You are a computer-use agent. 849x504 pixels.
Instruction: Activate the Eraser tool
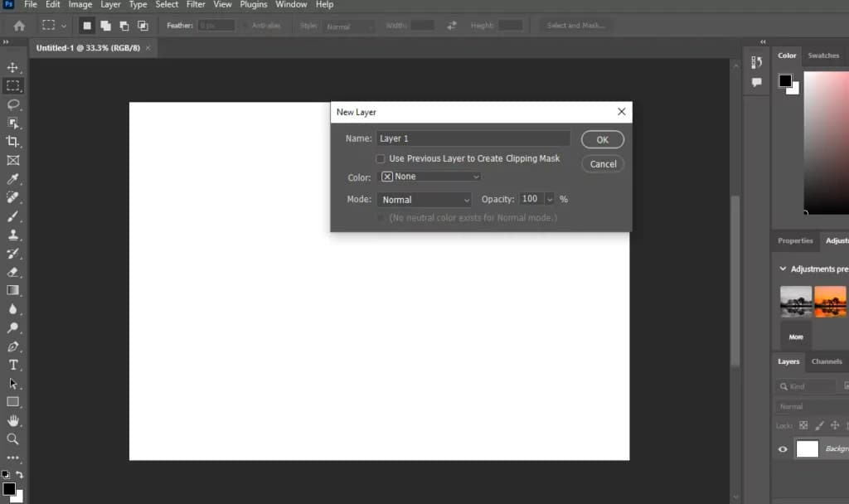point(12,272)
